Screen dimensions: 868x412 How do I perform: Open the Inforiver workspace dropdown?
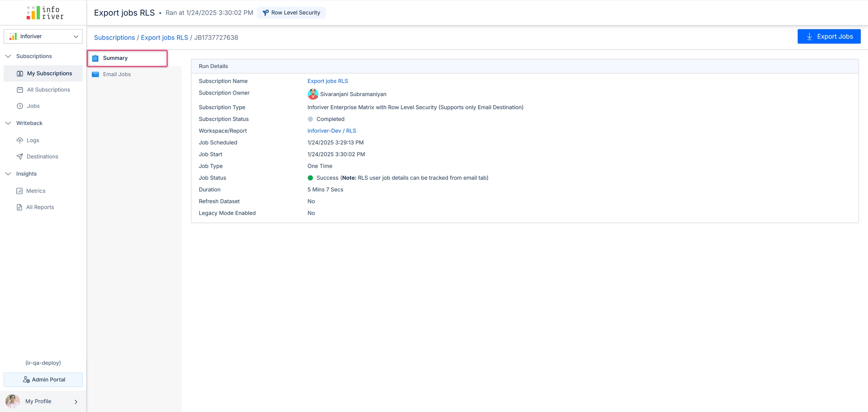(x=43, y=37)
